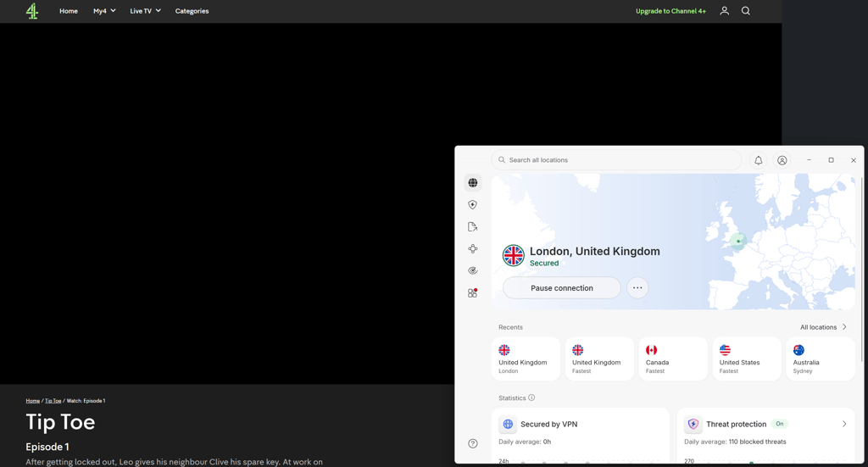Open the Channel 4 search icon
The image size is (868, 467).
click(x=746, y=10)
